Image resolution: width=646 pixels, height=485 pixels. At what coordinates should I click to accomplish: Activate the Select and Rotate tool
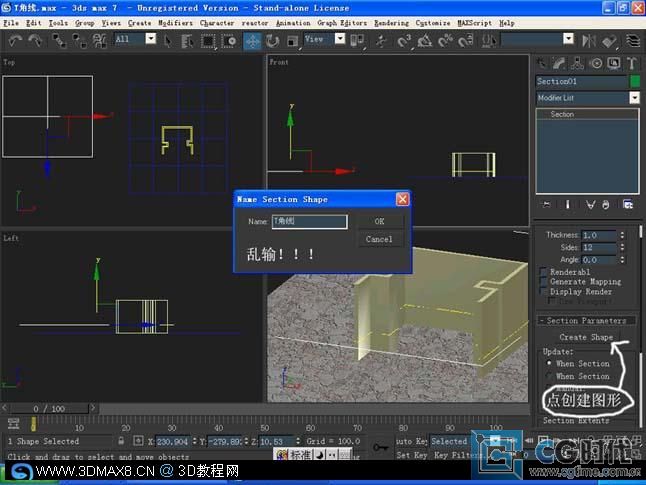[272, 41]
